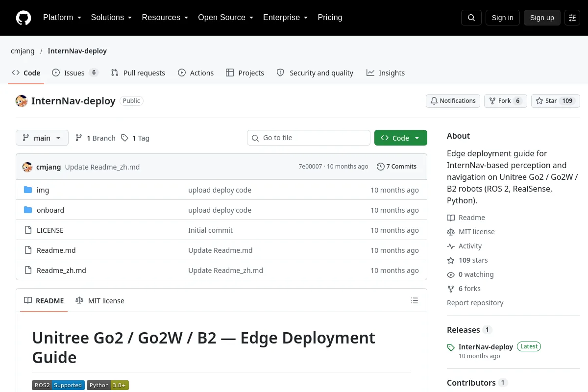Open the onboard folder
The image size is (588, 392).
[50, 210]
